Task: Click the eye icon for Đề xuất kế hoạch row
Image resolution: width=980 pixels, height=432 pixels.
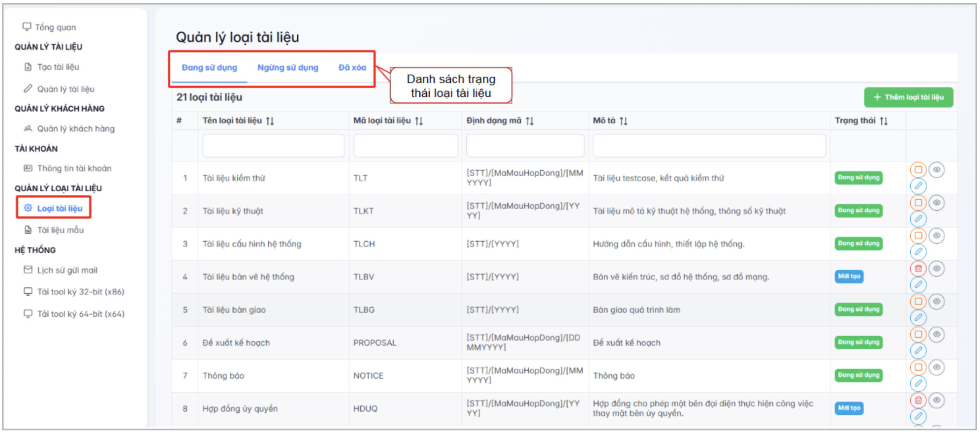Action: pyautogui.click(x=936, y=334)
